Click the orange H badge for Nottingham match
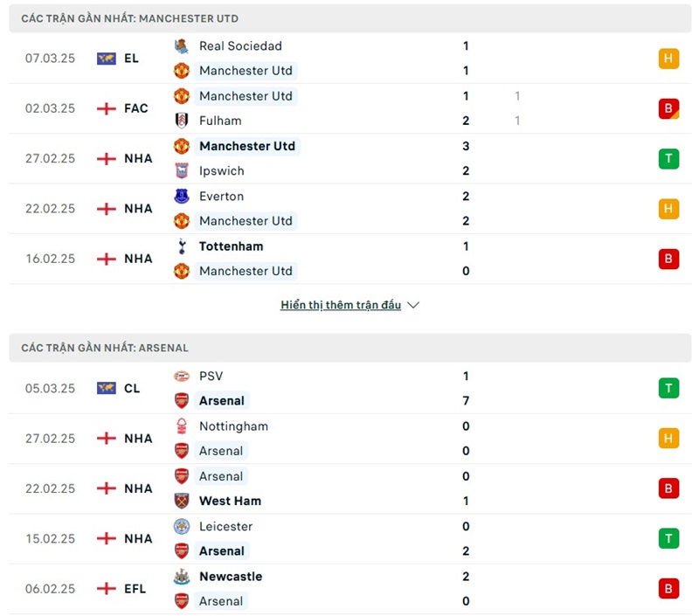699x616 pixels. [x=668, y=439]
